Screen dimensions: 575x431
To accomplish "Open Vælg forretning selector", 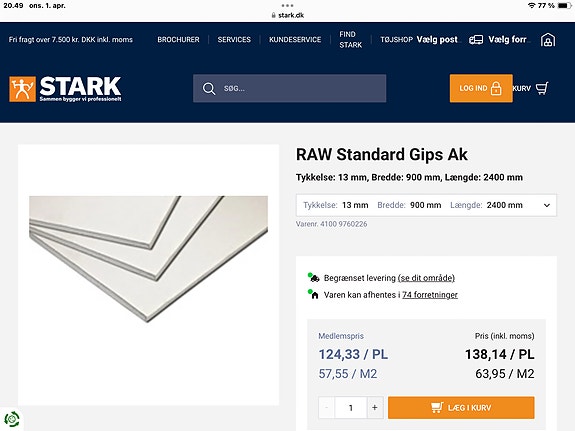I will (508, 40).
